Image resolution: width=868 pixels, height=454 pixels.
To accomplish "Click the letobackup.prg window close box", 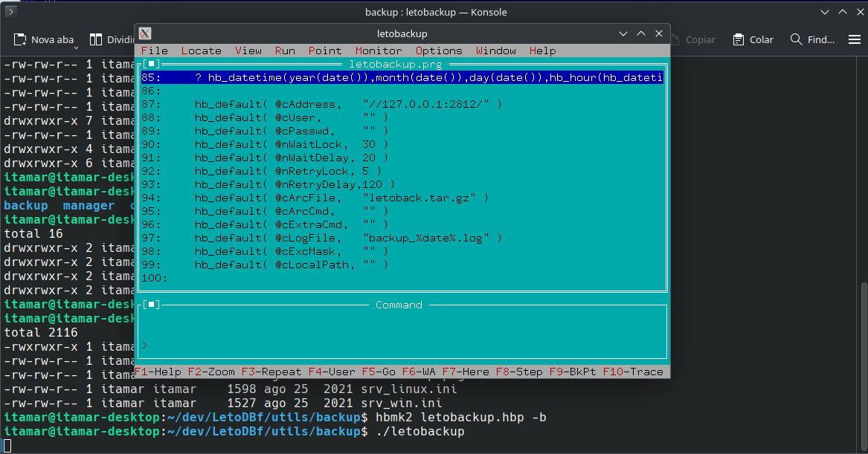I will 151,65.
